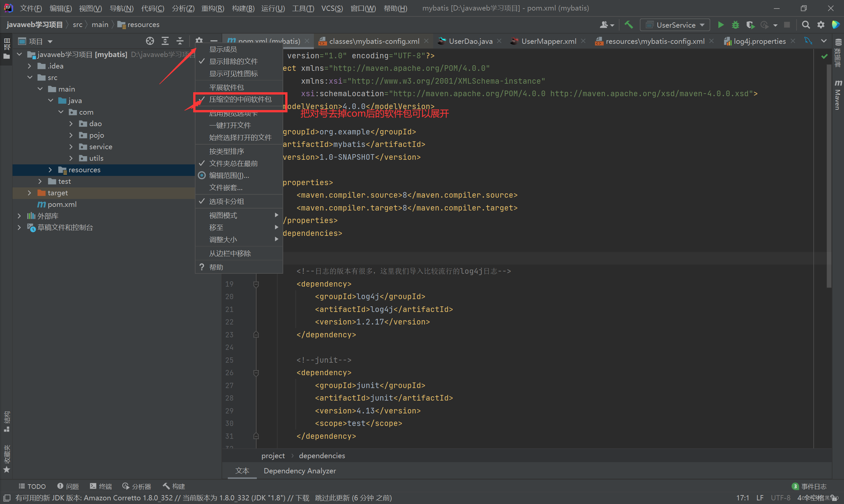Select pom.xml in the project tree

coord(62,205)
